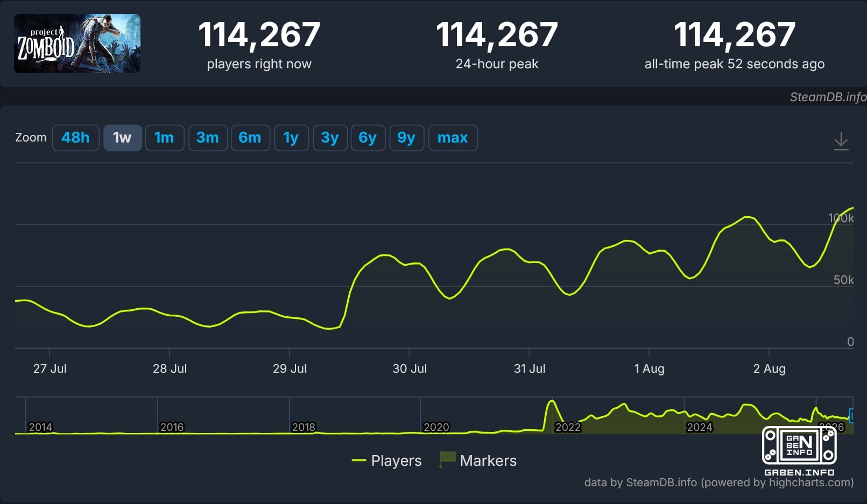Click the '27 Jul' axis label
This screenshot has height=504, width=867.
pyautogui.click(x=50, y=368)
